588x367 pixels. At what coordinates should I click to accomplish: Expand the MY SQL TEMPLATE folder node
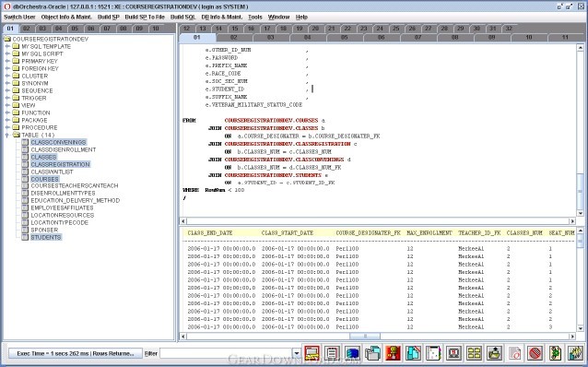tap(7, 46)
